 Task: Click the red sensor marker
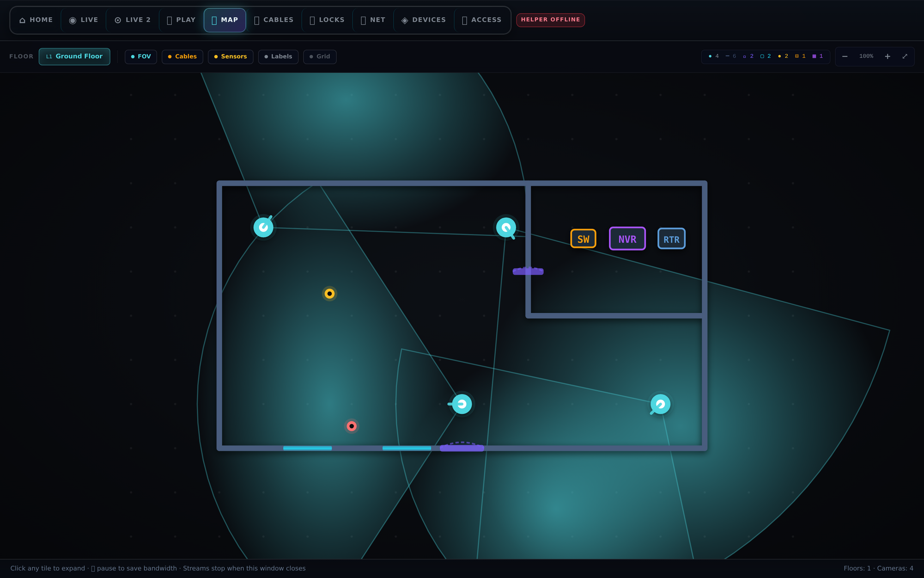[352, 426]
